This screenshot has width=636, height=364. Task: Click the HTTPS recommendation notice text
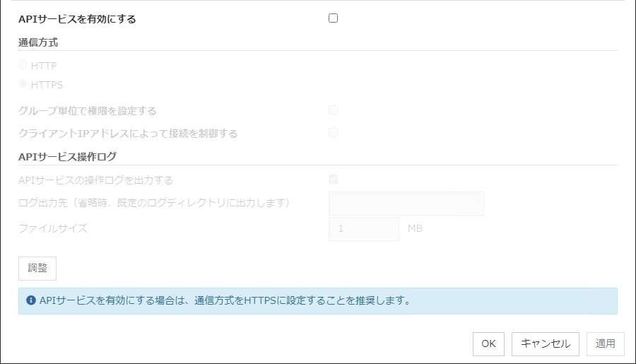[x=225, y=300]
